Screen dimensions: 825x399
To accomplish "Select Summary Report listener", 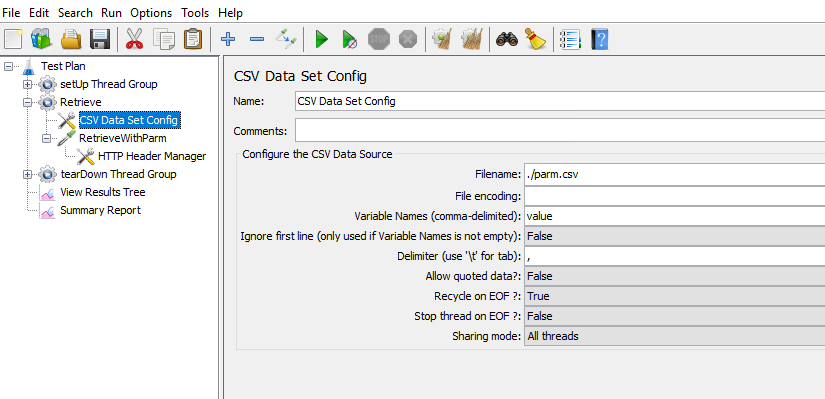I will (x=100, y=210).
